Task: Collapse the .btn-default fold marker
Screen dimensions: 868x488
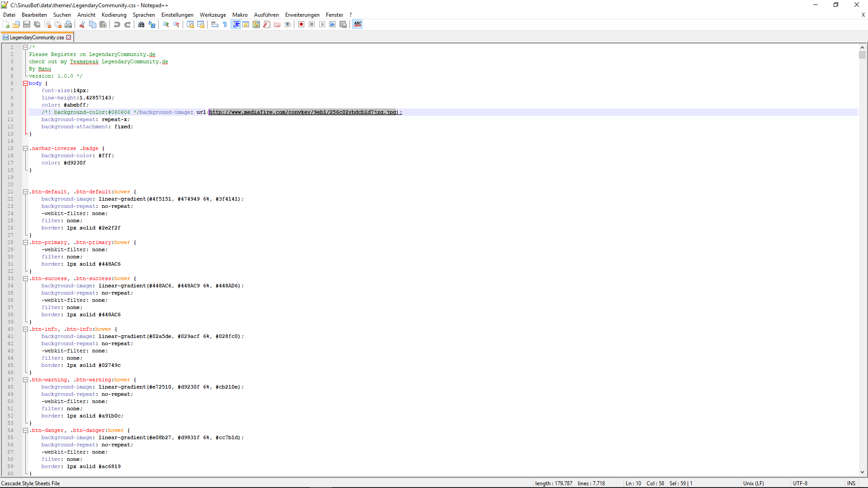Action: [x=26, y=192]
